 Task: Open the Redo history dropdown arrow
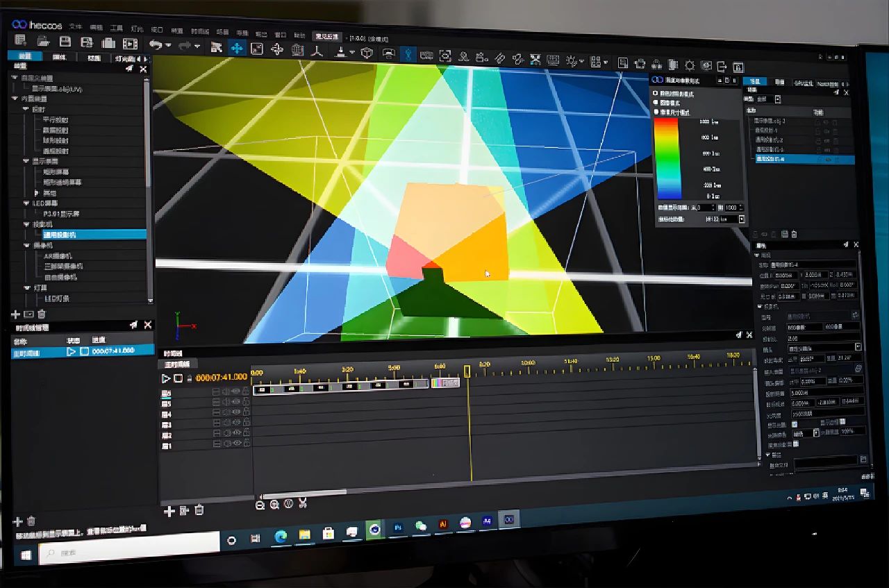tap(197, 47)
